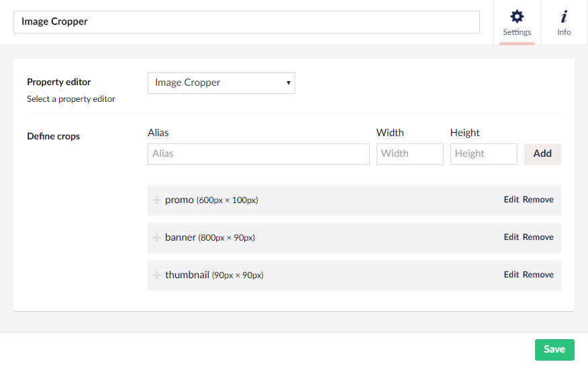This screenshot has width=588, height=366.
Task: Open the Property editor dropdown
Action: point(222,83)
